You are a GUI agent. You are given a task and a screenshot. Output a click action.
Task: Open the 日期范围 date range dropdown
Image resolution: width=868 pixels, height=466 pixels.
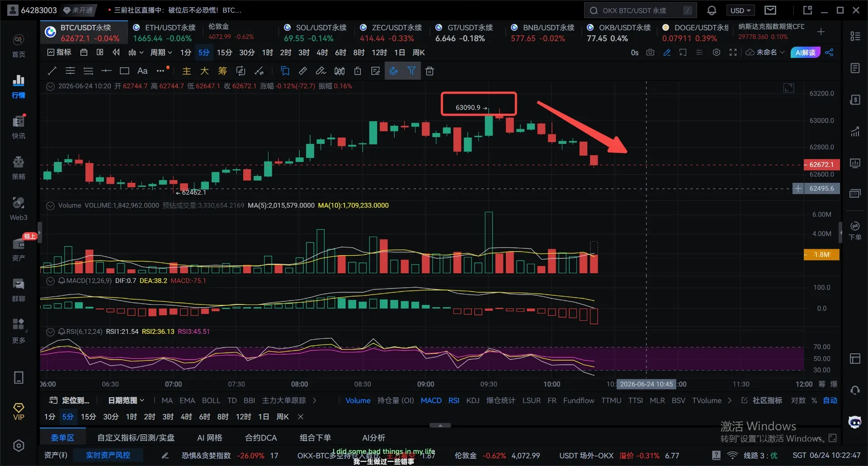(126, 400)
